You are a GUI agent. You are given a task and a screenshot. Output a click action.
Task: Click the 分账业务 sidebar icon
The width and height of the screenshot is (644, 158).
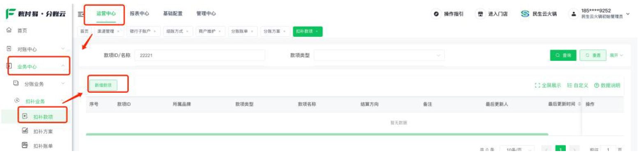tap(16, 83)
